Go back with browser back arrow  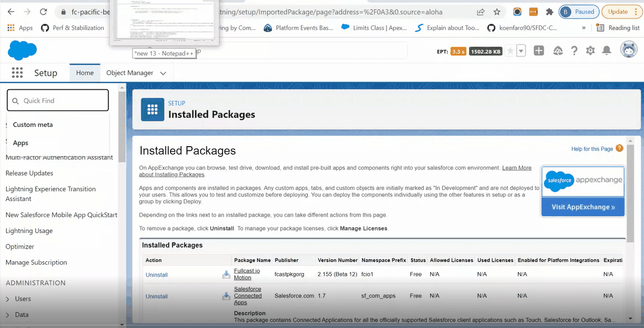11,12
